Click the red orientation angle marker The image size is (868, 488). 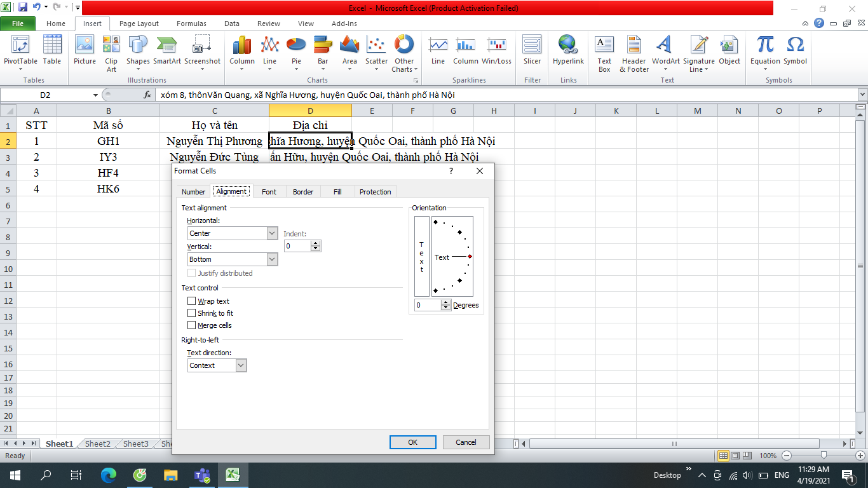pyautogui.click(x=470, y=257)
